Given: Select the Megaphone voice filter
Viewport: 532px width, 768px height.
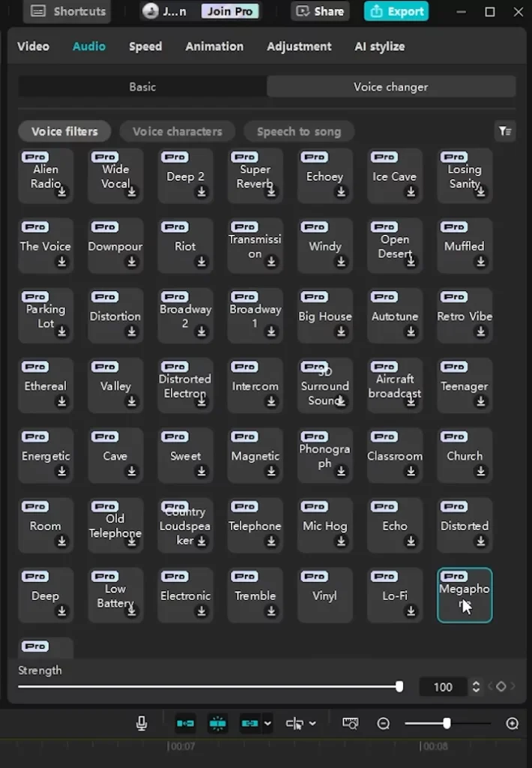Looking at the screenshot, I should 465,595.
